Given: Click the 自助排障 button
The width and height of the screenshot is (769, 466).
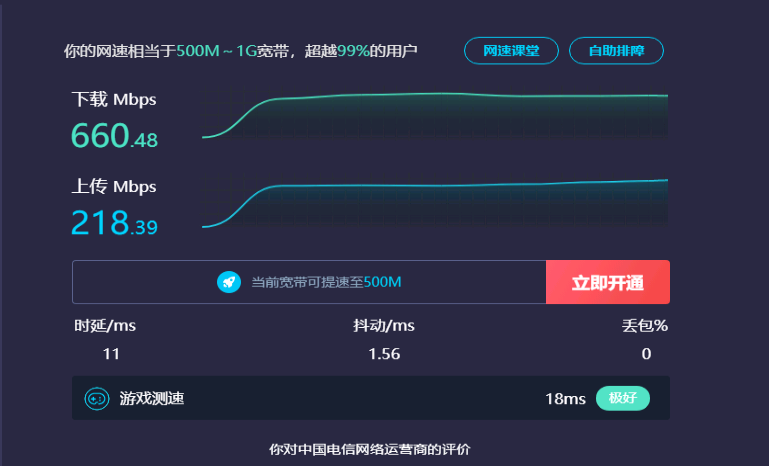Looking at the screenshot, I should 616,51.
